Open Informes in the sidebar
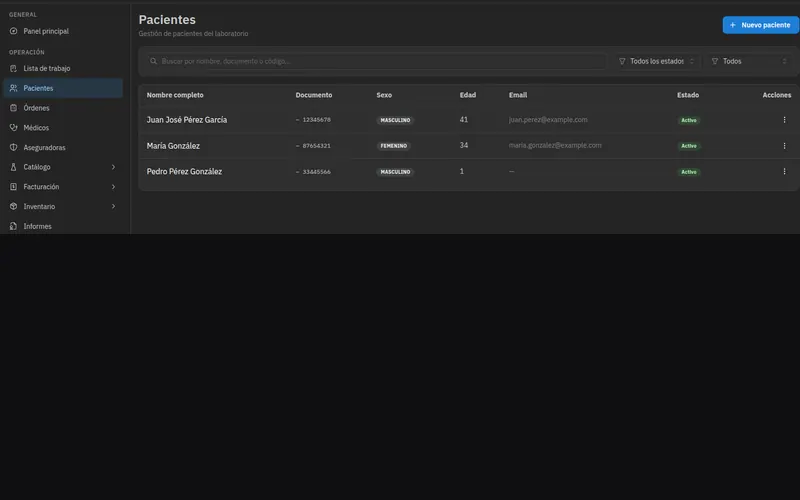Screen dimensions: 800x500 click(63, 226)
